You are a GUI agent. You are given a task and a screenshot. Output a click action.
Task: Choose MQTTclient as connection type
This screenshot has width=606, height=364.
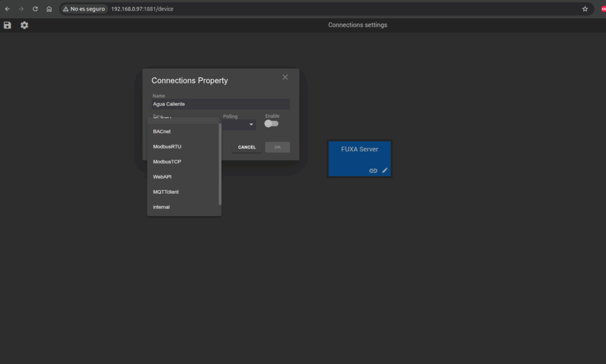pyautogui.click(x=166, y=192)
